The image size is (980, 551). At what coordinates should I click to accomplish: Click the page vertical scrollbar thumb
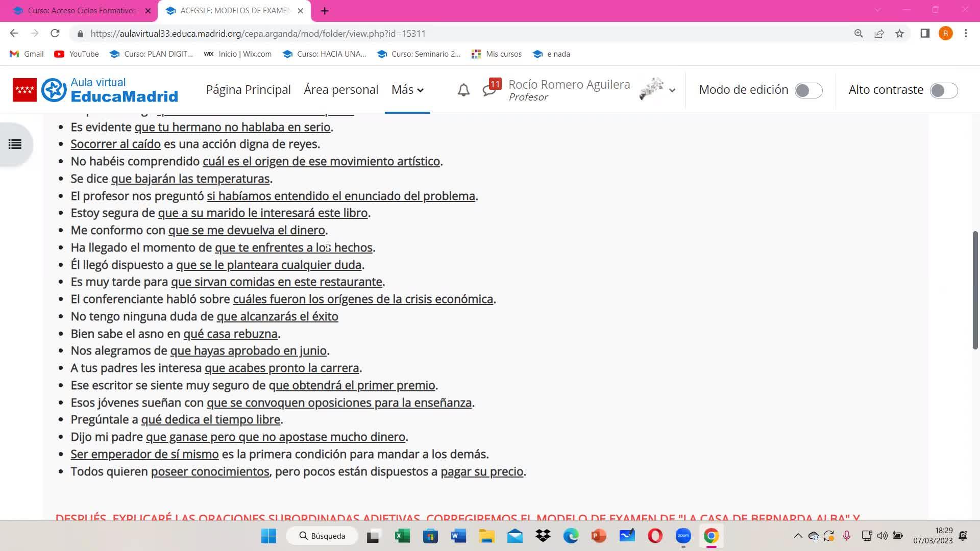(x=974, y=291)
